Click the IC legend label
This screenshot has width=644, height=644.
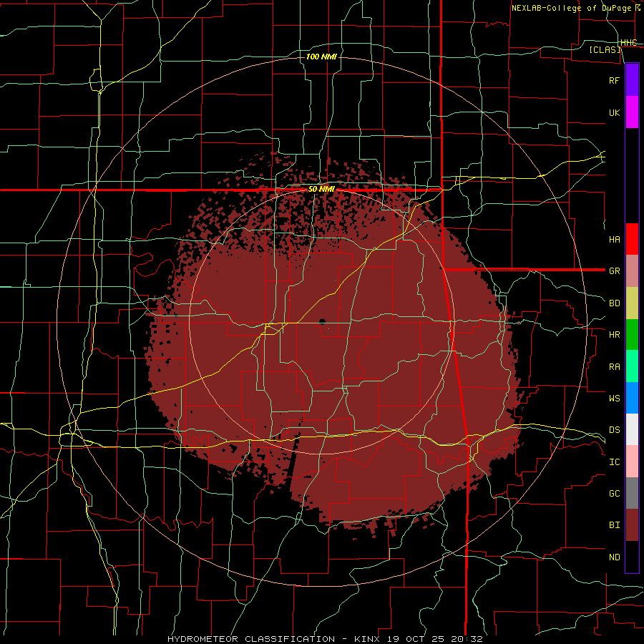click(x=614, y=462)
